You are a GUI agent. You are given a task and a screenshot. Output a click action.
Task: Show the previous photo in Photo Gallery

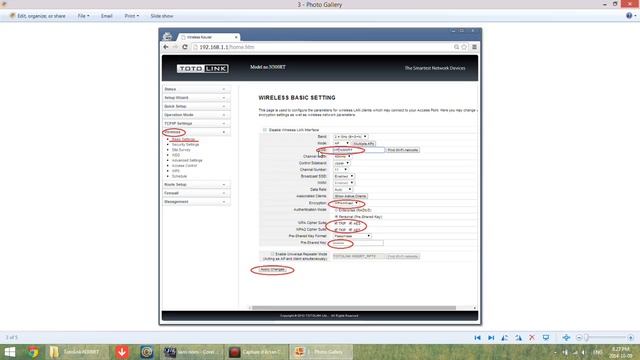click(x=478, y=338)
